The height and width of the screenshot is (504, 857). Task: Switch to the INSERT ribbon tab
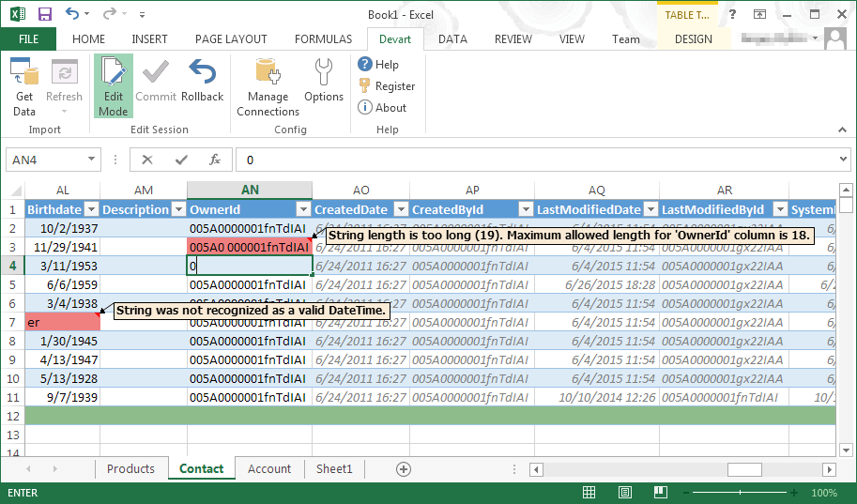coord(149,38)
